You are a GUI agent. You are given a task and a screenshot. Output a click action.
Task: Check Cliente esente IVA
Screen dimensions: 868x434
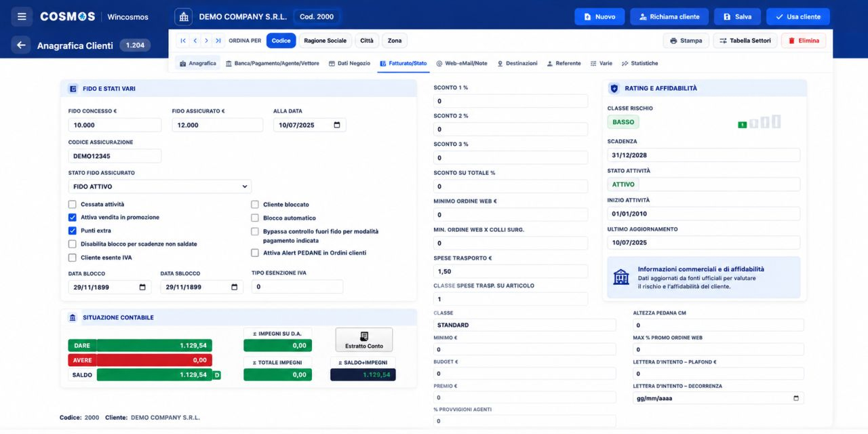[x=73, y=258]
